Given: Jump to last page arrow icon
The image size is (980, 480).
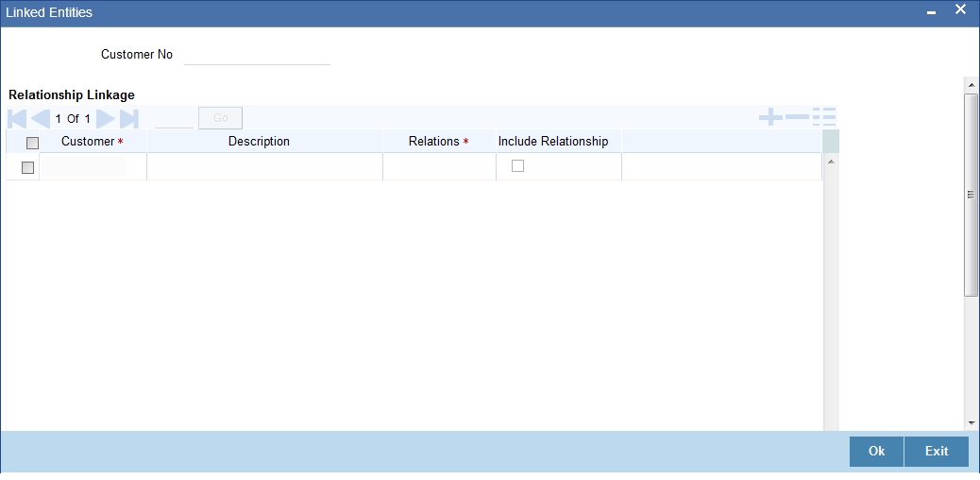Looking at the screenshot, I should [128, 118].
